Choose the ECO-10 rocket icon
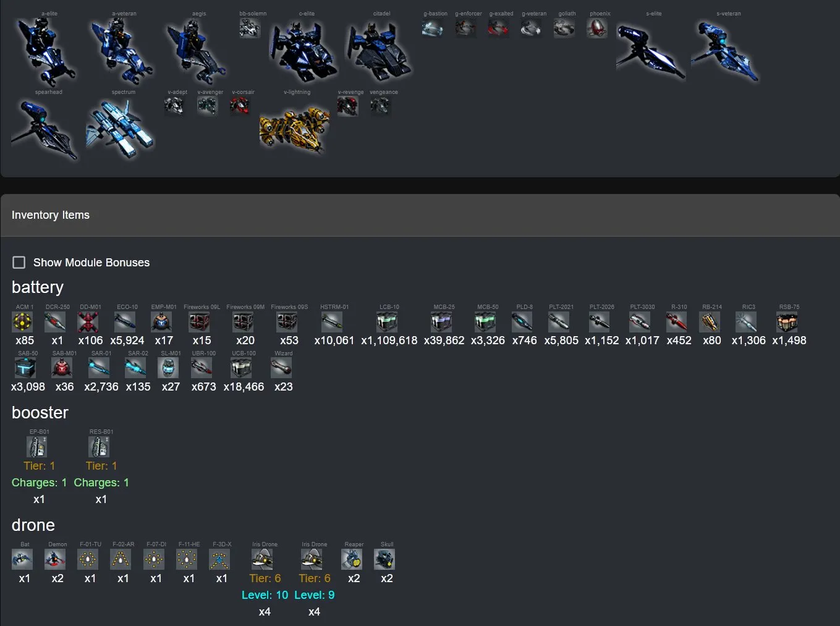Screen dimensions: 840x626 125,322
